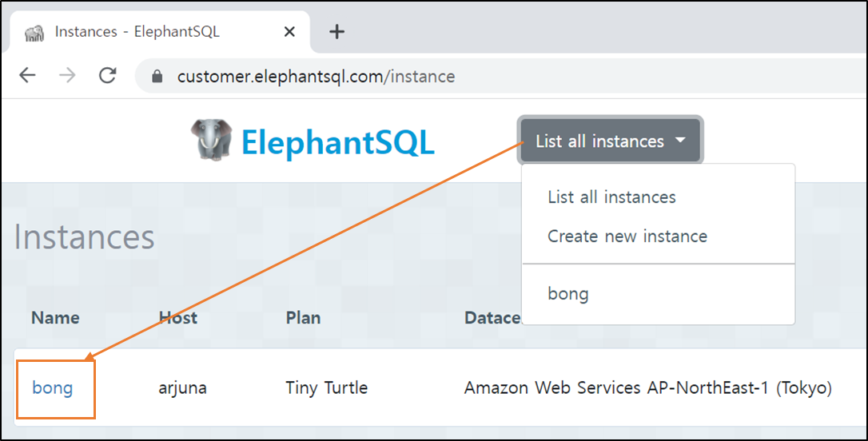Click the Tiny Turtle plan cell
The image size is (868, 441).
327,387
